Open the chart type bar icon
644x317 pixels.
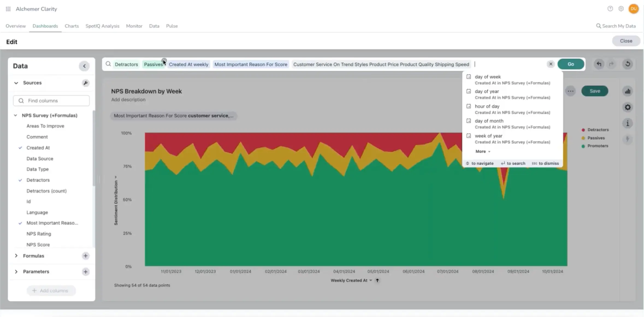628,91
